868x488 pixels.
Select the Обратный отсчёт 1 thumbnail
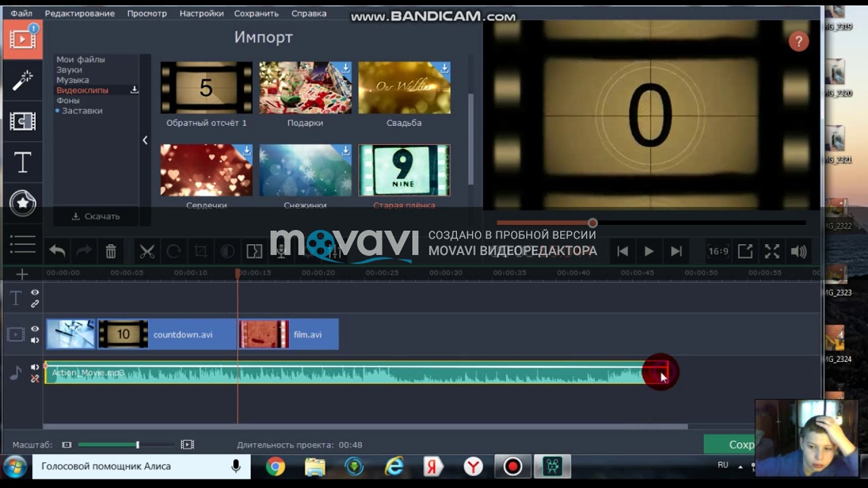[206, 88]
